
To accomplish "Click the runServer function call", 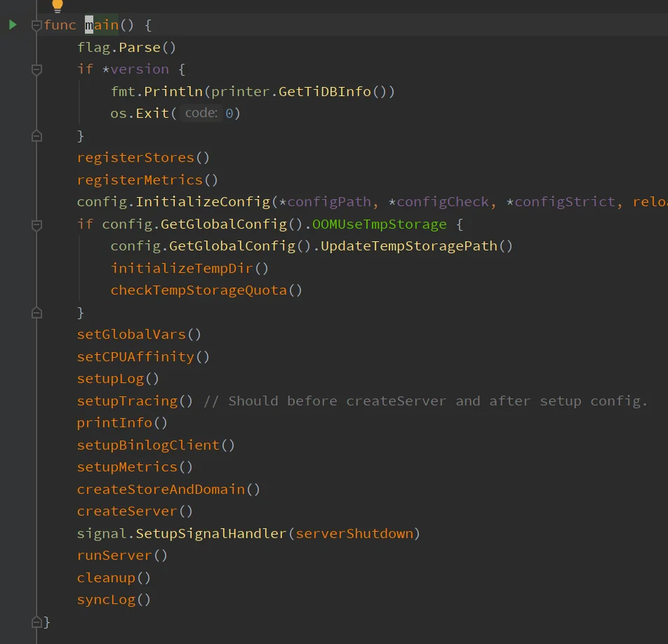I will (114, 556).
